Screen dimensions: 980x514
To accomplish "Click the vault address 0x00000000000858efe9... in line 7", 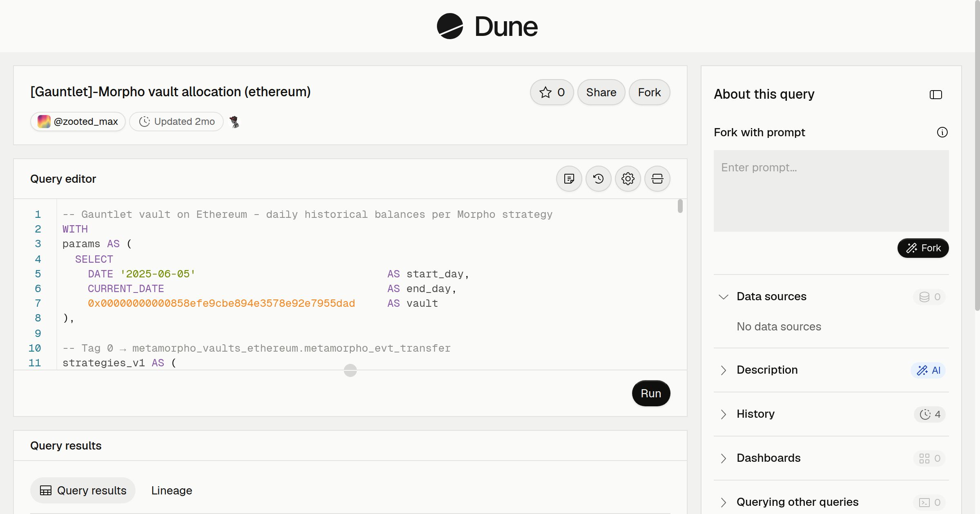I will [x=221, y=304].
